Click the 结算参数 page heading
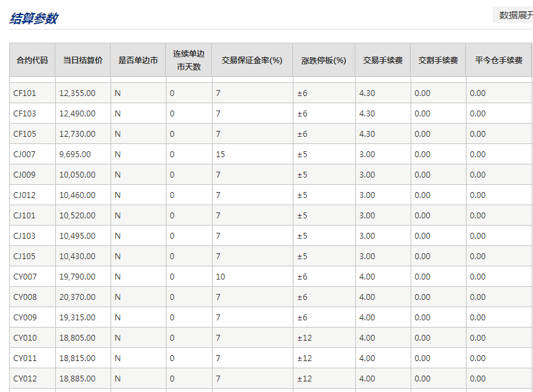 (x=34, y=18)
